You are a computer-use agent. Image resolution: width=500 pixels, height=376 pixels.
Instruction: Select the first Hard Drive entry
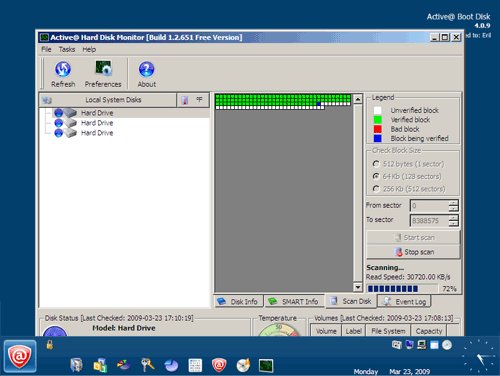(97, 113)
